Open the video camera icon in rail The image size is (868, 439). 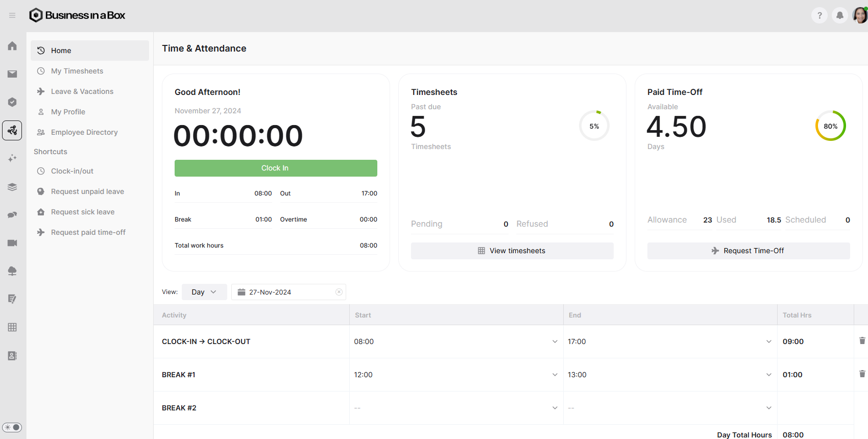click(x=12, y=243)
